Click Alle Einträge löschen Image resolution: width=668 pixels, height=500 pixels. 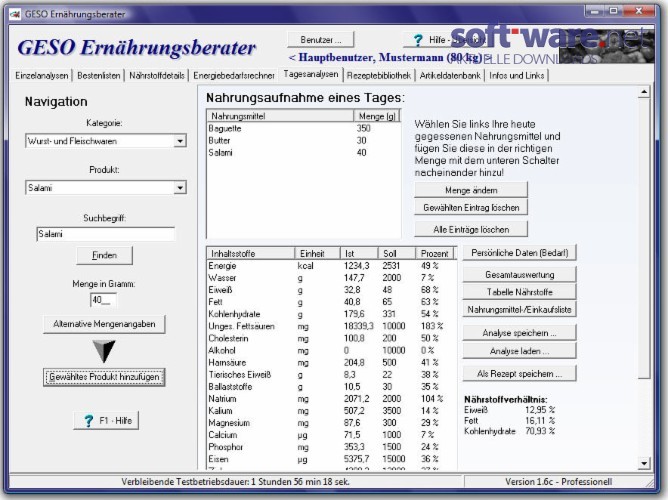471,230
